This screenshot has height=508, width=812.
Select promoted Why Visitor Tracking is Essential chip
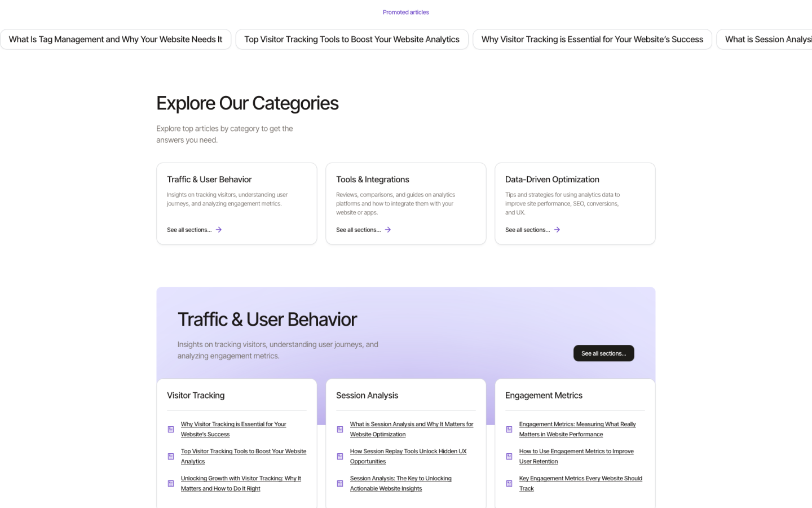coord(592,40)
